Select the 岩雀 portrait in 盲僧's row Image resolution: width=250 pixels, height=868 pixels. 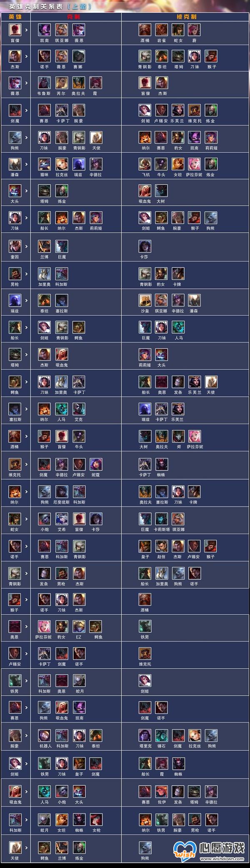click(162, 30)
